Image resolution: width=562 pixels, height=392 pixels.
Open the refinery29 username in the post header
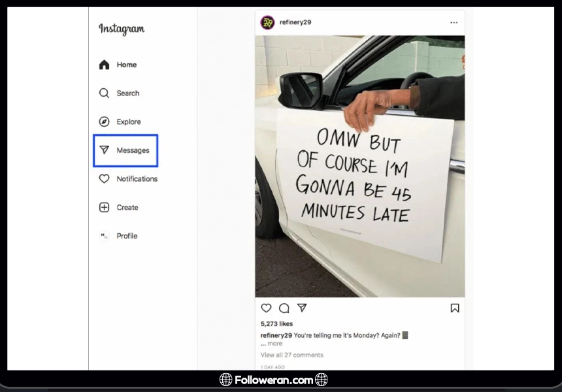[295, 22]
